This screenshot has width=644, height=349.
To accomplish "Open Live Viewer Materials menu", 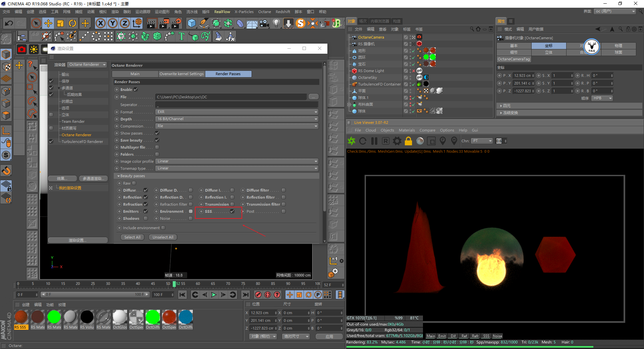I will tap(407, 130).
